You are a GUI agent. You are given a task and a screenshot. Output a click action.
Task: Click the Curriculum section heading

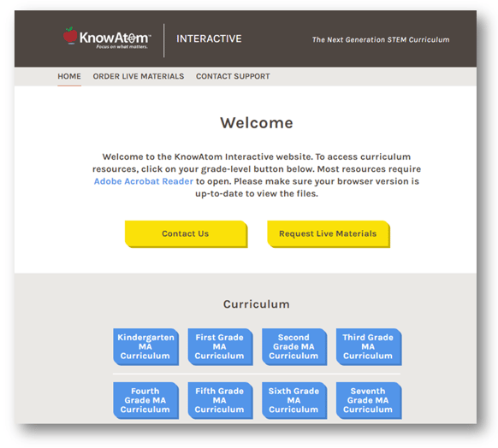pos(257,304)
